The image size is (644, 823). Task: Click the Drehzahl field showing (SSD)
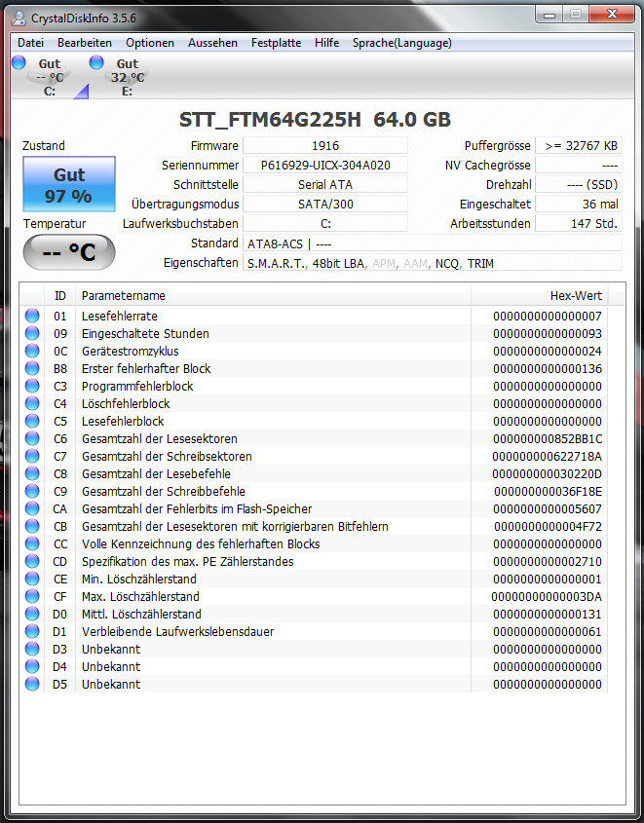[579, 184]
